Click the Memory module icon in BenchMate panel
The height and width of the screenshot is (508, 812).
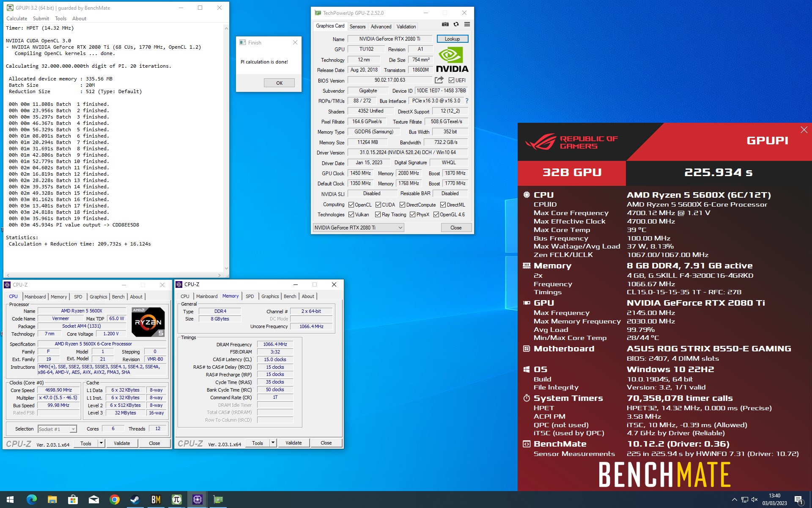pyautogui.click(x=527, y=265)
